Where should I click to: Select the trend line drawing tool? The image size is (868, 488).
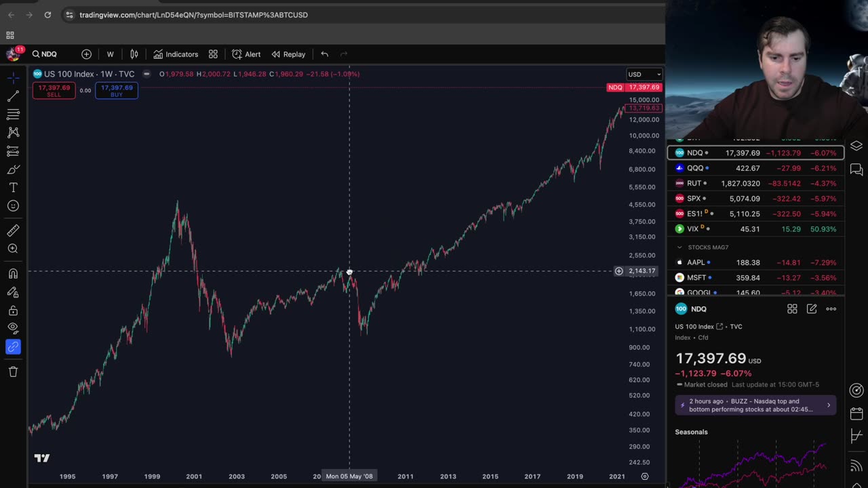(x=13, y=96)
